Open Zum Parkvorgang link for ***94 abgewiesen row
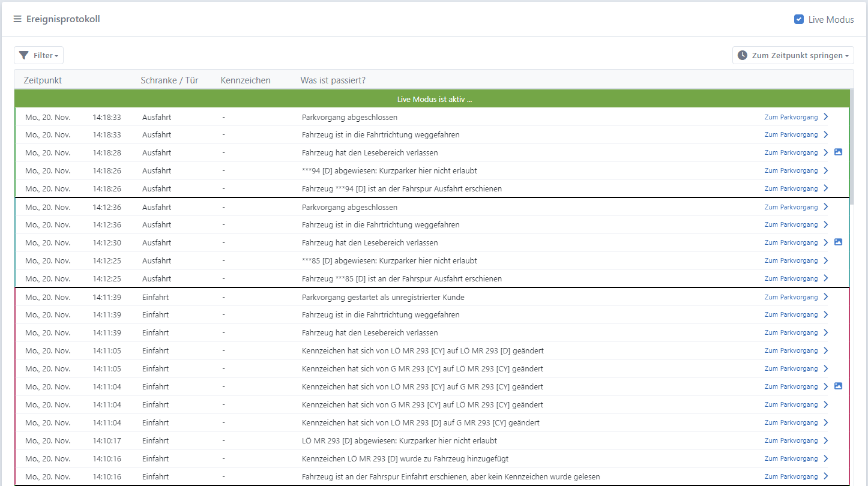The image size is (868, 486). pos(791,170)
